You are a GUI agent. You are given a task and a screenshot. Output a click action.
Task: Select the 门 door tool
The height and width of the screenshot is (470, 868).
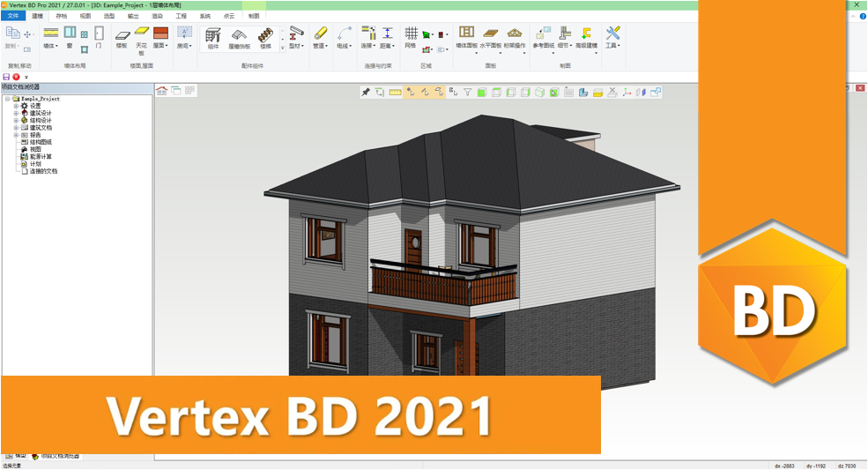pos(99,37)
